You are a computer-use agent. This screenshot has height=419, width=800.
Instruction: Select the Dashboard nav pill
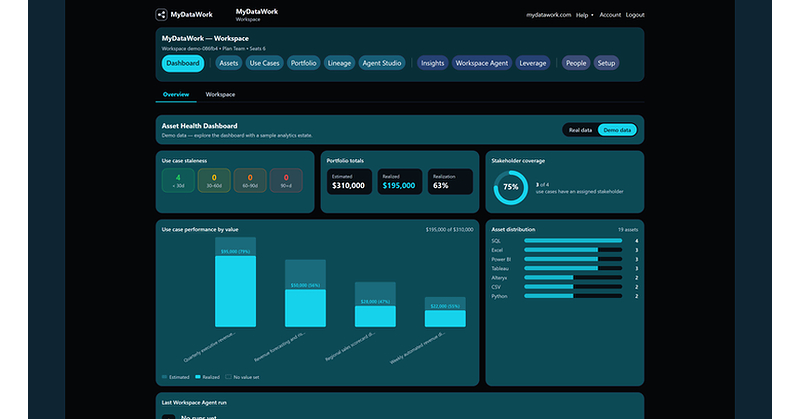[183, 63]
